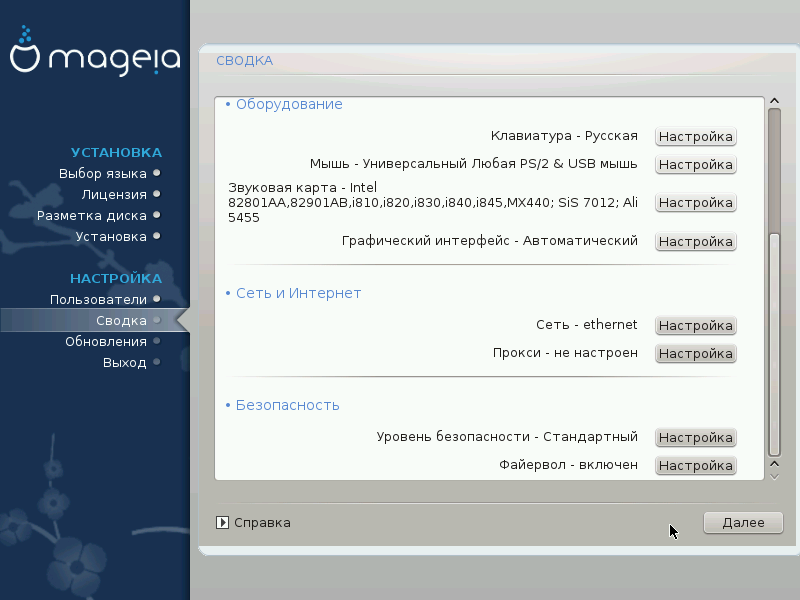Expand the Справка disclosure triangle
This screenshot has height=600, width=800.
tap(223, 522)
